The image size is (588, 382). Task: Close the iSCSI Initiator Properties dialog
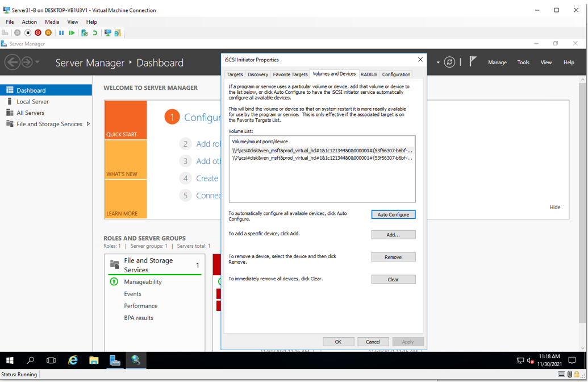click(x=420, y=60)
